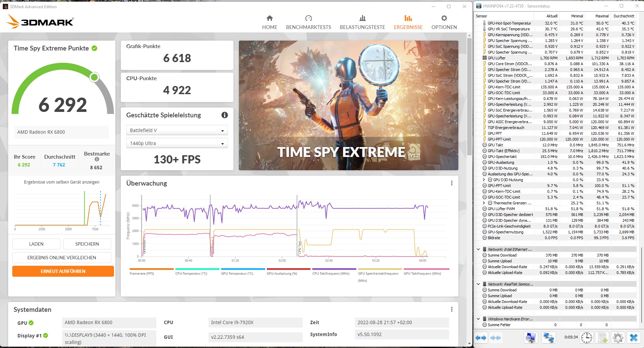Click the LADEN button
Image resolution: width=644 pixels, height=348 pixels.
pos(36,244)
